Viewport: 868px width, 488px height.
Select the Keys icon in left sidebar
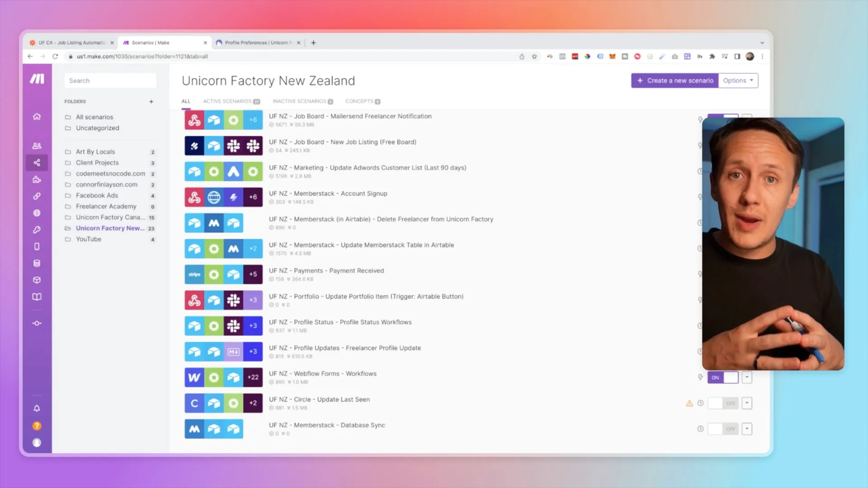[37, 230]
